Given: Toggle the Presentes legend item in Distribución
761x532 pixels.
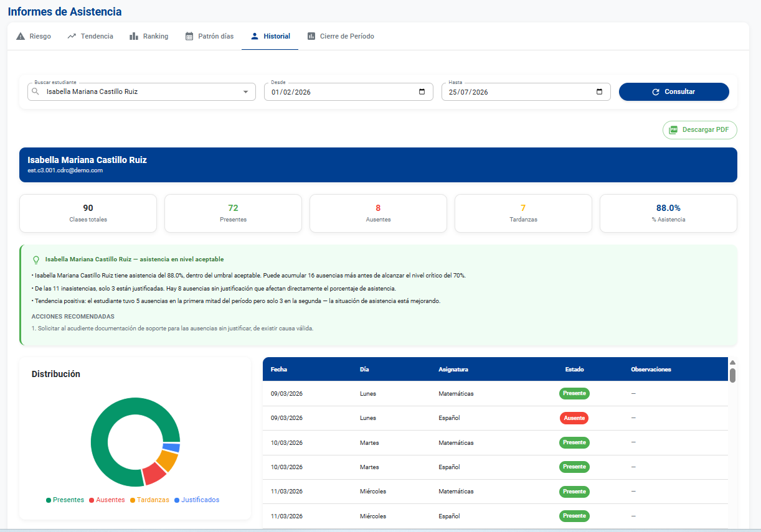Looking at the screenshot, I should pyautogui.click(x=65, y=500).
